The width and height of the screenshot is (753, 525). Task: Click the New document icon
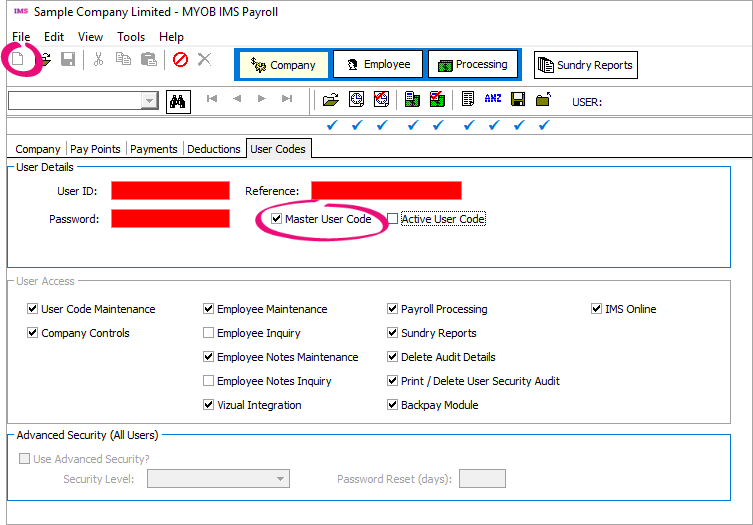[x=17, y=60]
